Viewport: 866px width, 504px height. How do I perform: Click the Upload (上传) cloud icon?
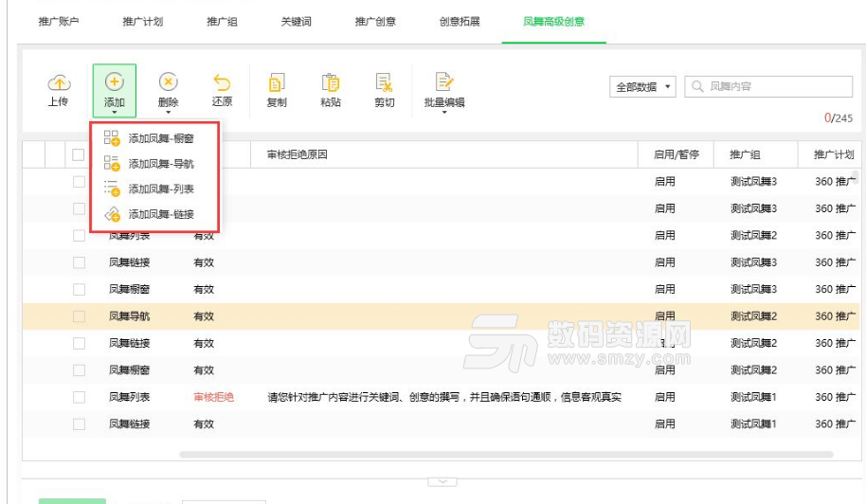click(58, 83)
